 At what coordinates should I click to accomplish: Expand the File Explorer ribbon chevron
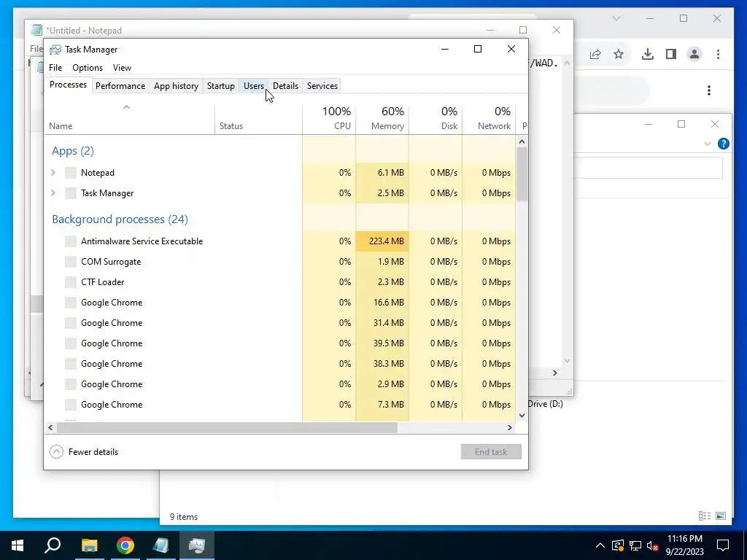[x=708, y=144]
